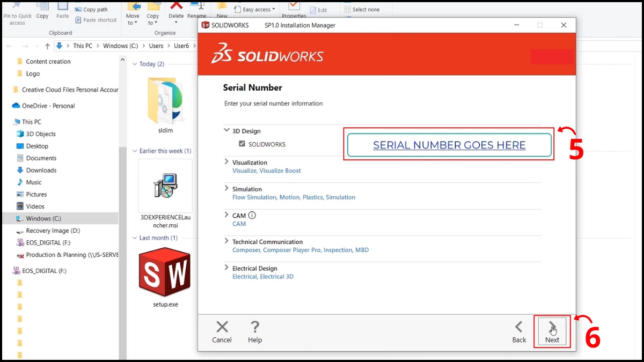This screenshot has width=644, height=362.
Task: Open installer Help
Action: (x=255, y=331)
